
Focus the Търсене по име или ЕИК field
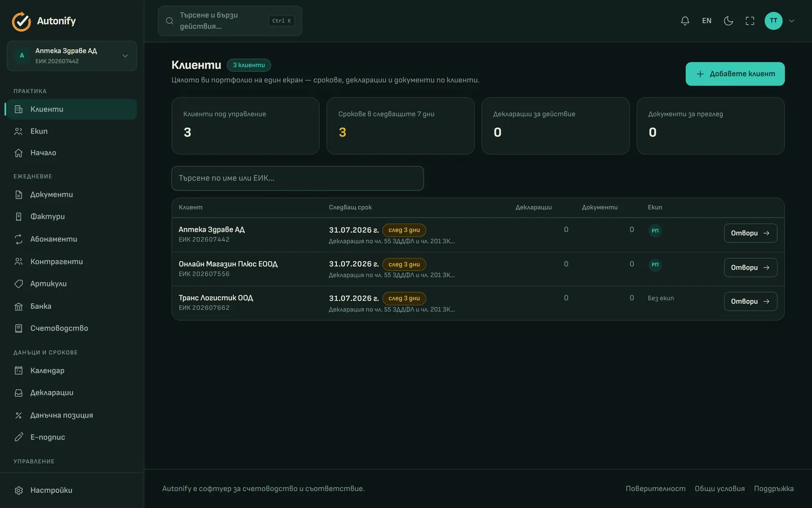pos(297,178)
